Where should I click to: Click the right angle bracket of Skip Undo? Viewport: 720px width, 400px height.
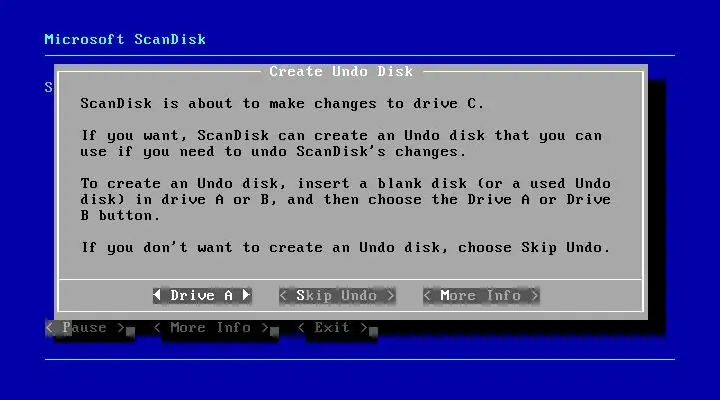391,296
